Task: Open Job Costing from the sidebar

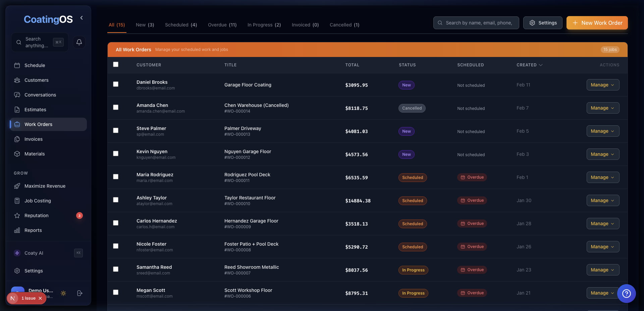Action: [38, 201]
